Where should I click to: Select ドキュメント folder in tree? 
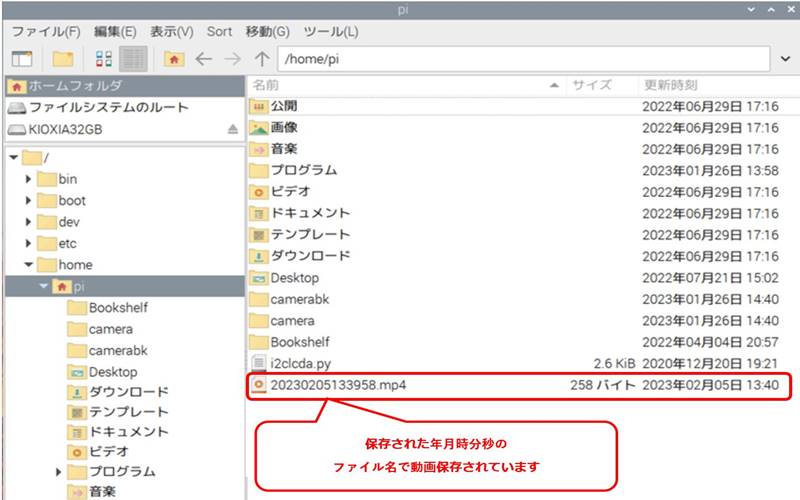[118, 432]
